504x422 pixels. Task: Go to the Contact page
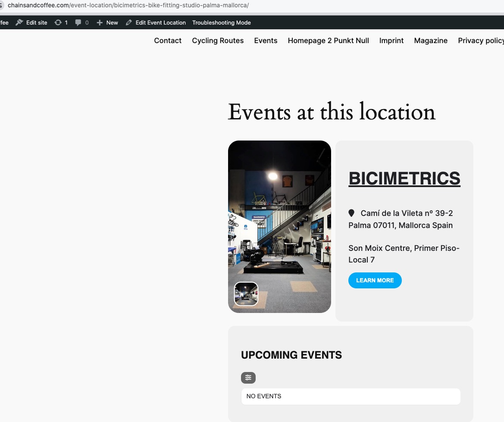pyautogui.click(x=168, y=41)
